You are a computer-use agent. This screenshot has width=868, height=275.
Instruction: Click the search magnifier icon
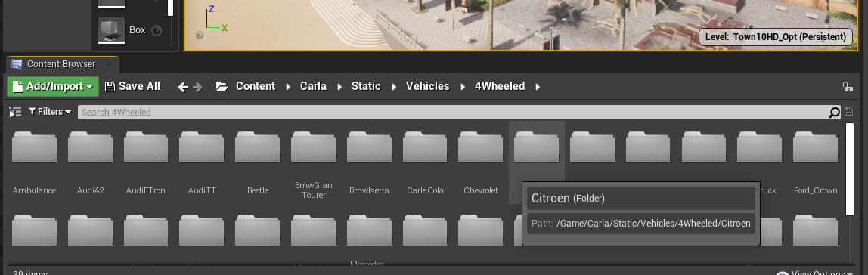click(x=834, y=113)
